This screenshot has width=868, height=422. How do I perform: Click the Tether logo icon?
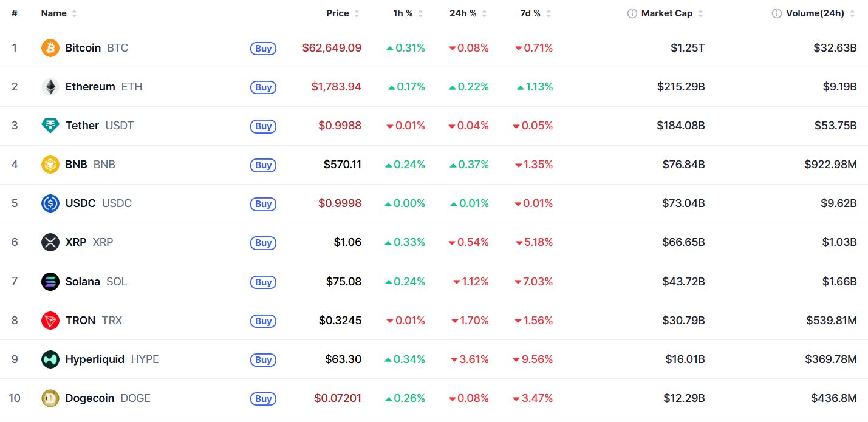(x=50, y=126)
